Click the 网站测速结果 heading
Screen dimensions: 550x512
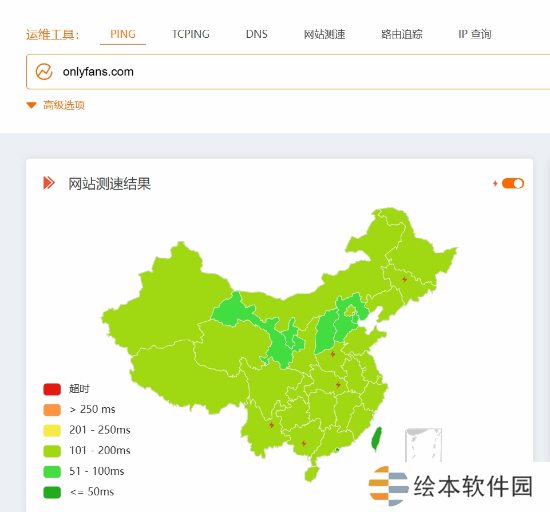pyautogui.click(x=109, y=184)
